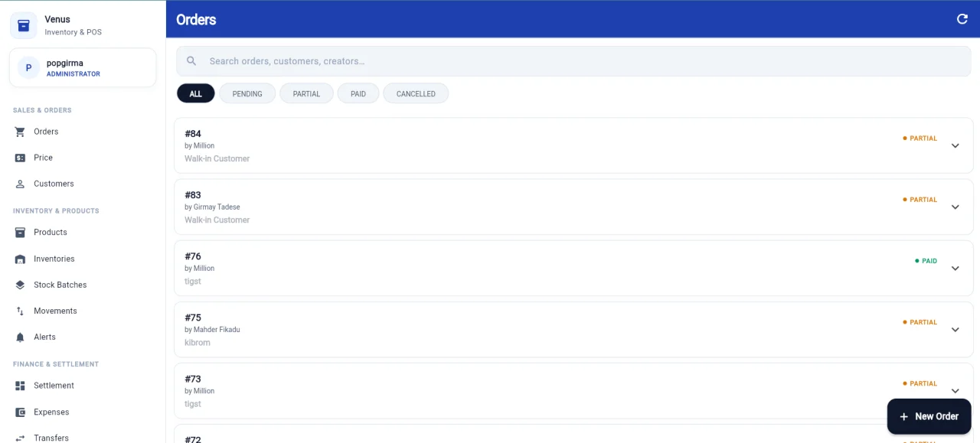Image resolution: width=980 pixels, height=443 pixels.
Task: Expand order #84 details
Action: (955, 145)
